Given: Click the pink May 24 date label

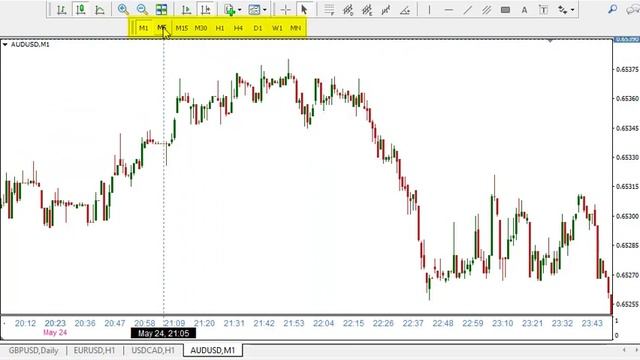Looking at the screenshot, I should click(55, 333).
